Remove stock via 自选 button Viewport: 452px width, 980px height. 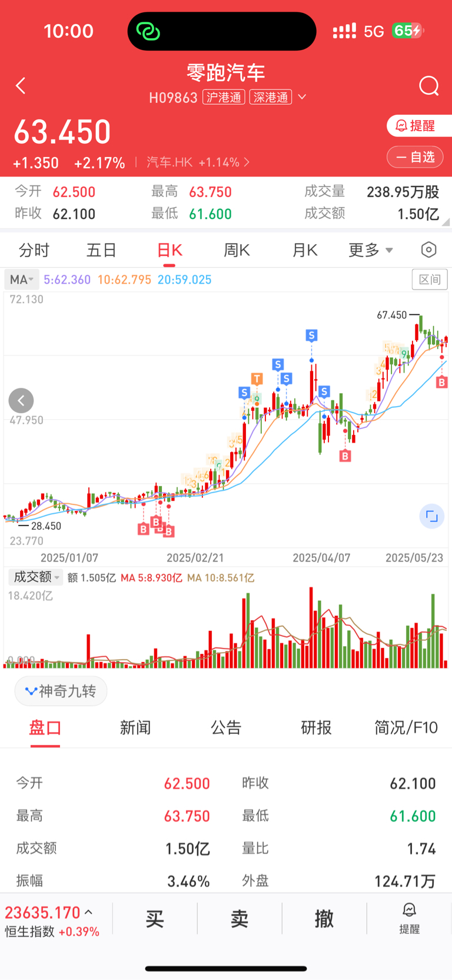click(x=415, y=157)
